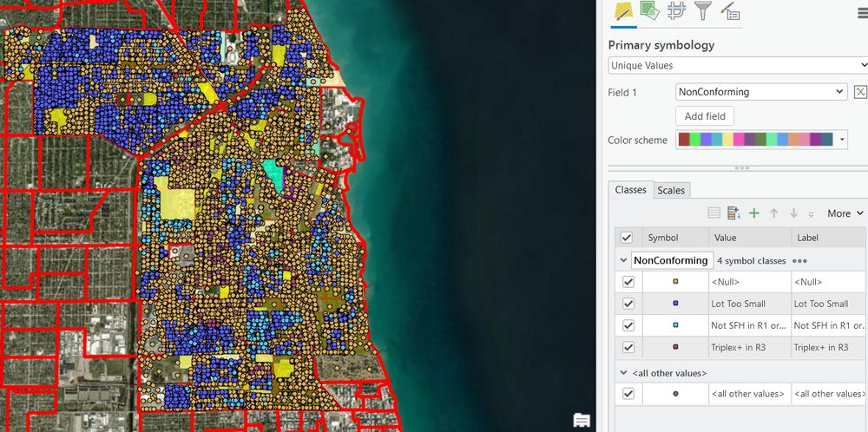Click the sort values icon in Classes toolbar
The image size is (868, 432).
[734, 213]
